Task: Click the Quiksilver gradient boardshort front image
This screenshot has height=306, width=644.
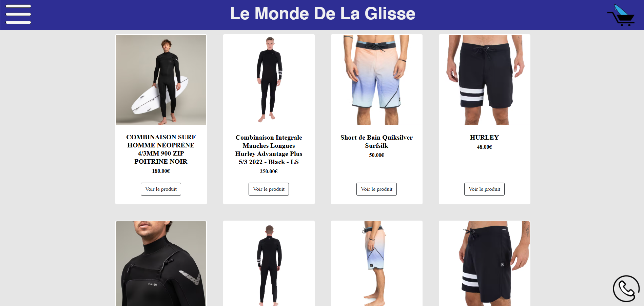Action: (x=377, y=80)
